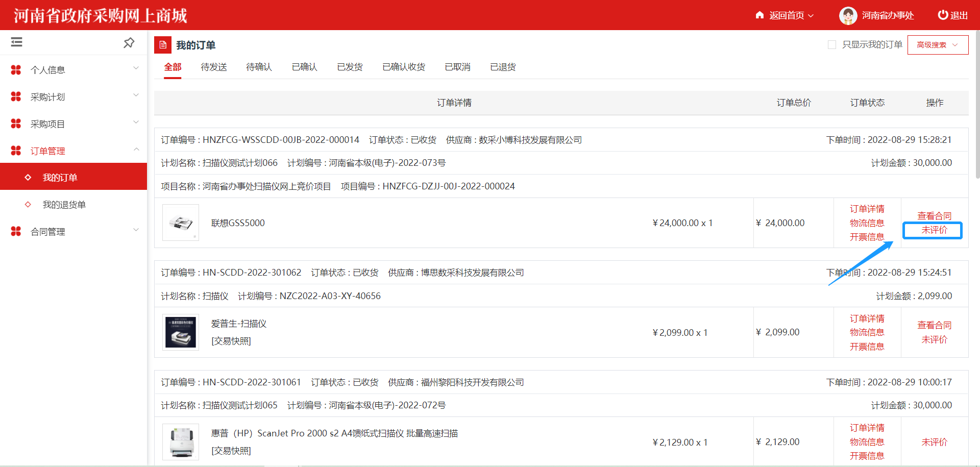Screen dimensions: 980x467
Task: View 开票信息 for the 联想GSS5000 order
Action: coord(867,237)
